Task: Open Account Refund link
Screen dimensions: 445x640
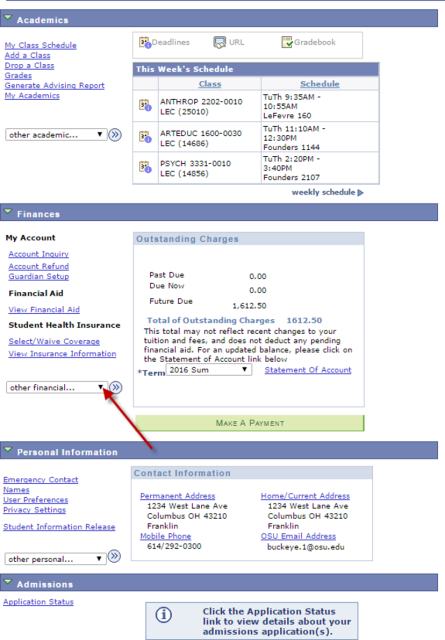Action: (x=39, y=267)
